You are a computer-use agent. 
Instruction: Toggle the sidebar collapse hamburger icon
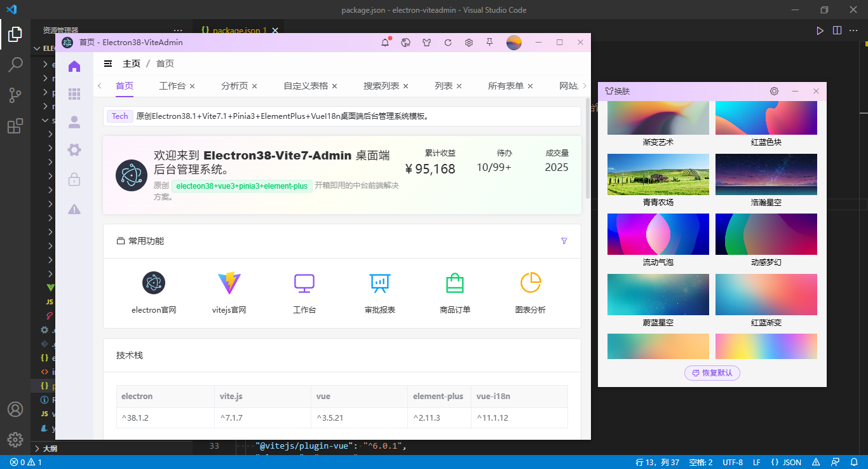[109, 64]
